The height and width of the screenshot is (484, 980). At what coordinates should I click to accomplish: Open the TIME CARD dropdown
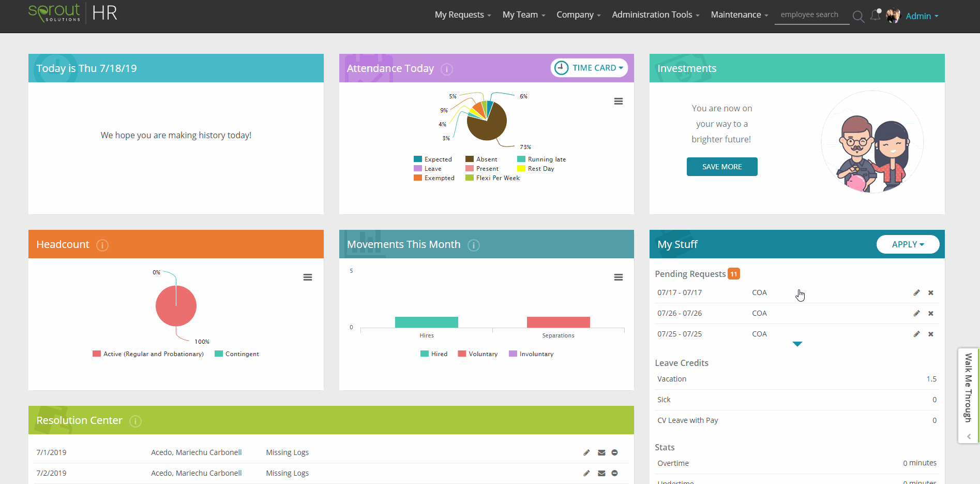point(589,67)
